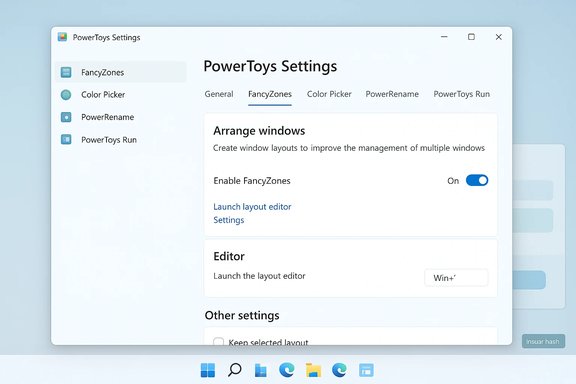Switch to the Color Picker tab
The image size is (576, 384).
(x=329, y=94)
